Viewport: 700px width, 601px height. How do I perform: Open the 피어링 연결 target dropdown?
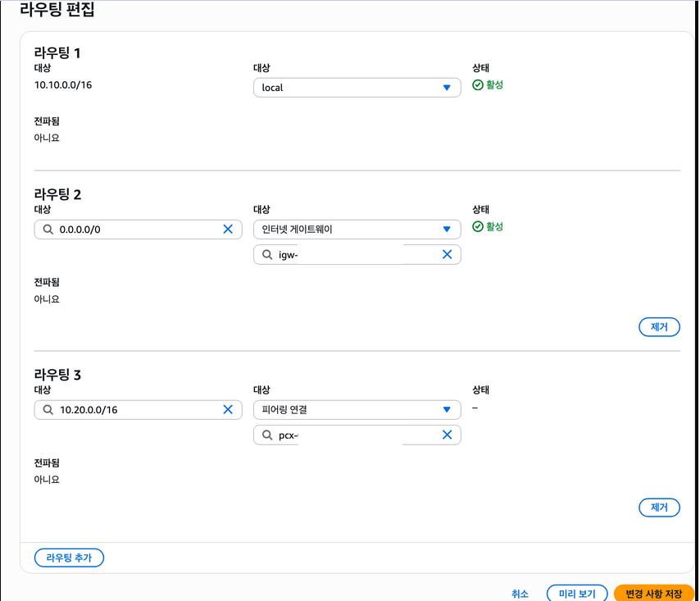pos(357,409)
